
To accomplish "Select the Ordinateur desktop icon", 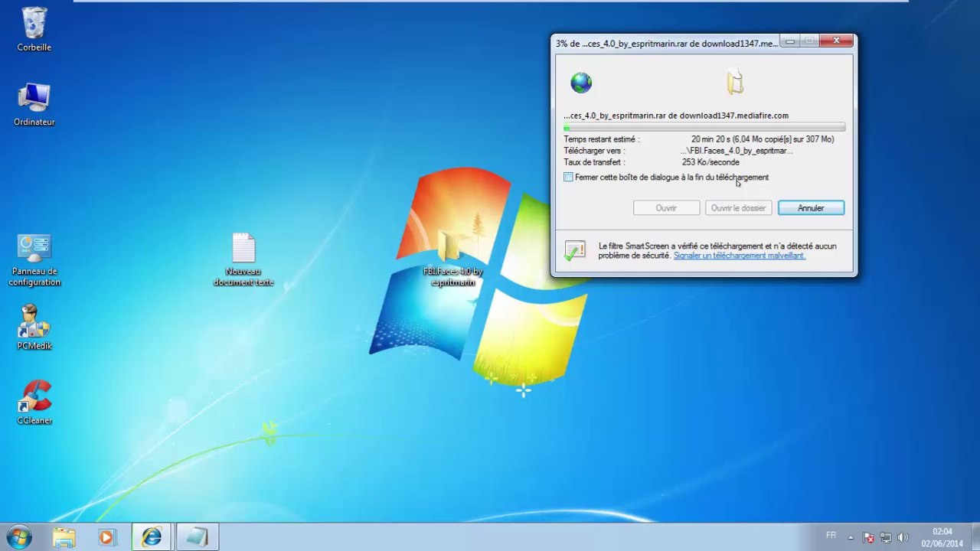I will pyautogui.click(x=34, y=104).
